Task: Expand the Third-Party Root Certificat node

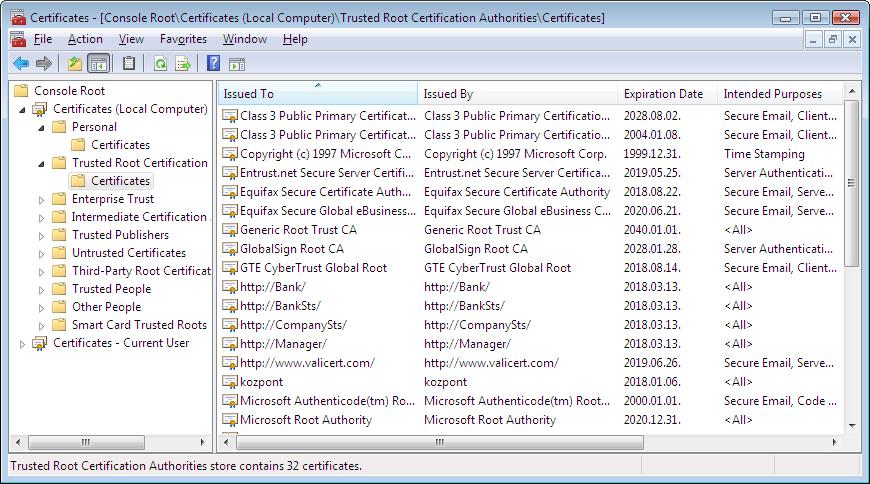Action: [x=41, y=272]
